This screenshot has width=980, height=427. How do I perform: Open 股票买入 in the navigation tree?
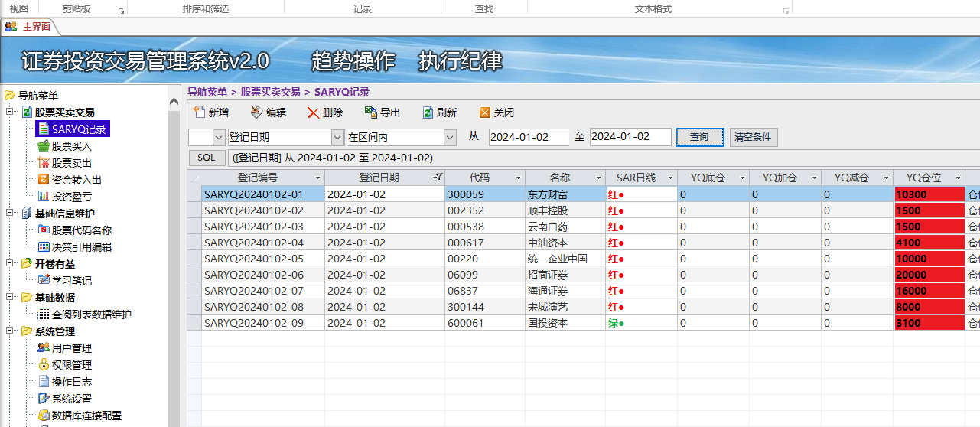click(64, 146)
